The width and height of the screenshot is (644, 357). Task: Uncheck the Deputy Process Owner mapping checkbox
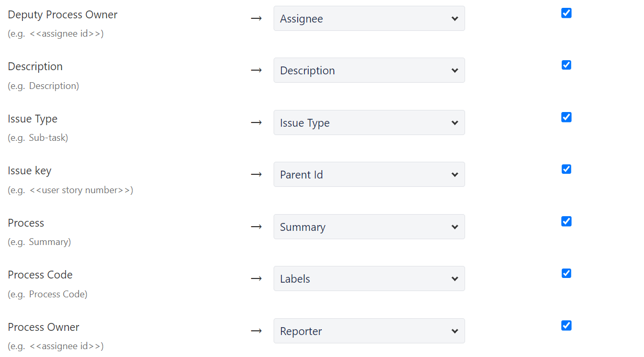click(566, 13)
